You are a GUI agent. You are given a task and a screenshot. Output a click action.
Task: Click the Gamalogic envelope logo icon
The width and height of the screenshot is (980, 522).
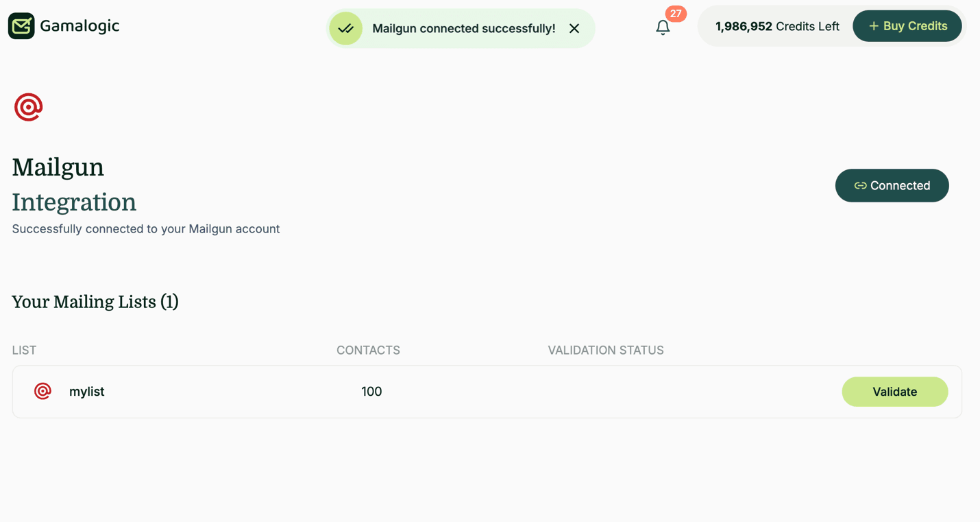[21, 26]
